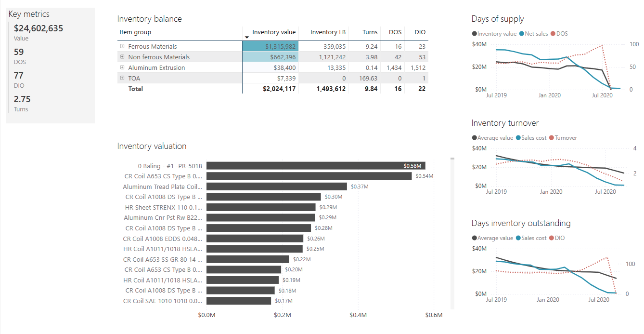Select the 0 Baling - #1 -PR-5018 bar
The image size is (644, 334).
[x=316, y=166]
